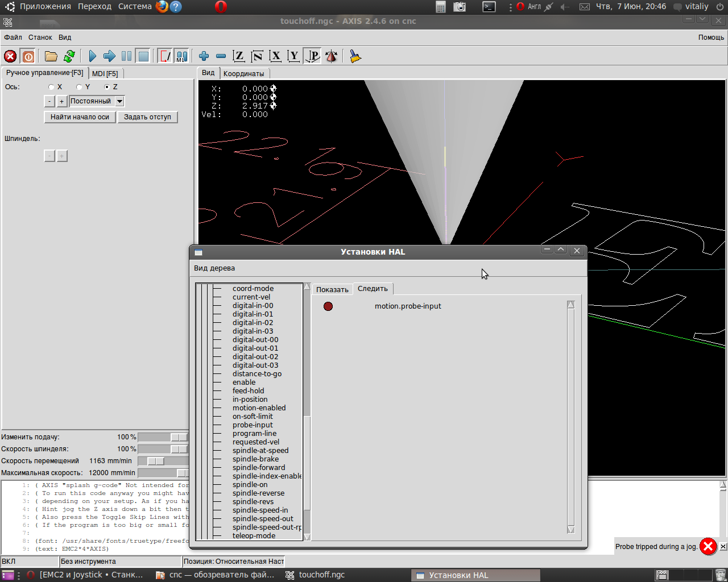Click the Найти начало оси button
728x582 pixels.
click(80, 117)
